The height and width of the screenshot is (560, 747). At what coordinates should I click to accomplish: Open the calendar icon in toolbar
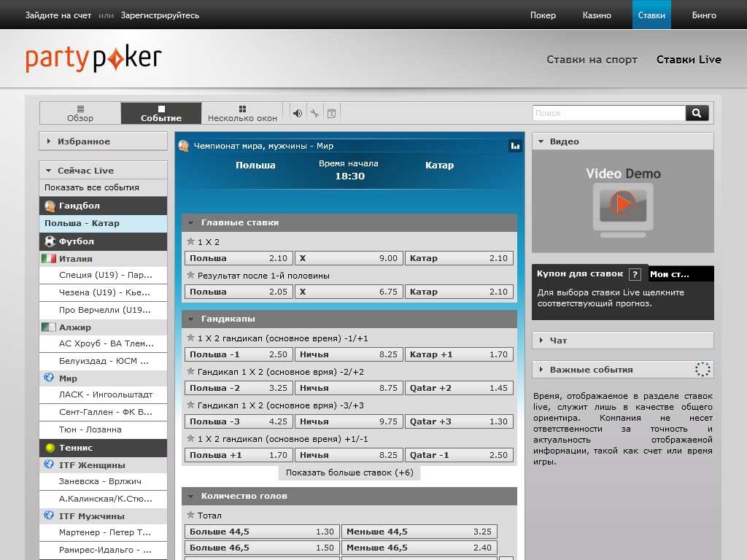331,113
